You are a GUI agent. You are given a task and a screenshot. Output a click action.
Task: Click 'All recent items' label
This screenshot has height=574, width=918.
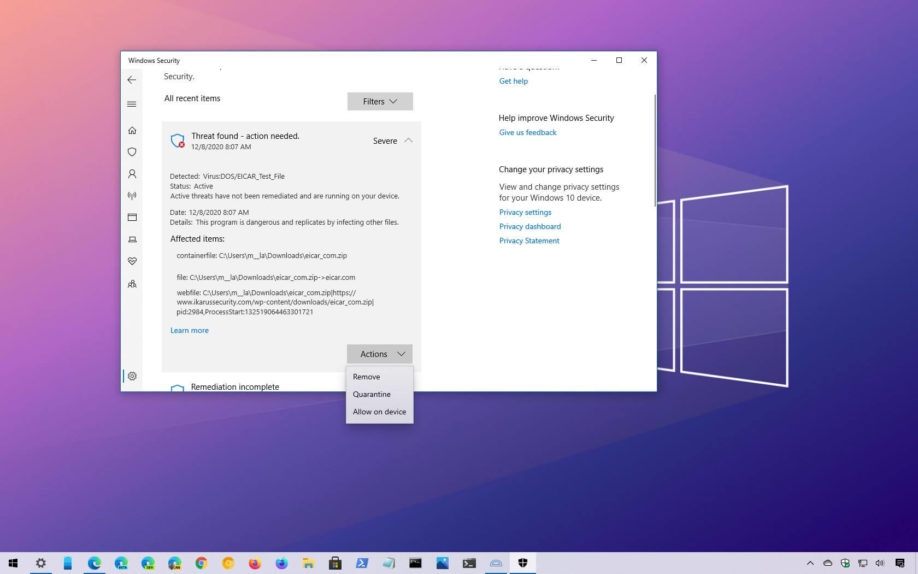(x=192, y=98)
